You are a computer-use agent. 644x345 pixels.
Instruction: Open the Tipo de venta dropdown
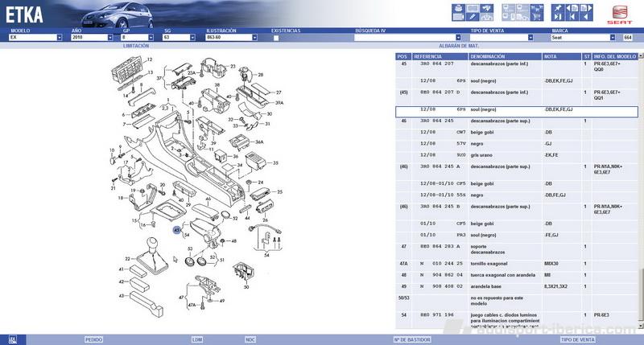(530, 38)
